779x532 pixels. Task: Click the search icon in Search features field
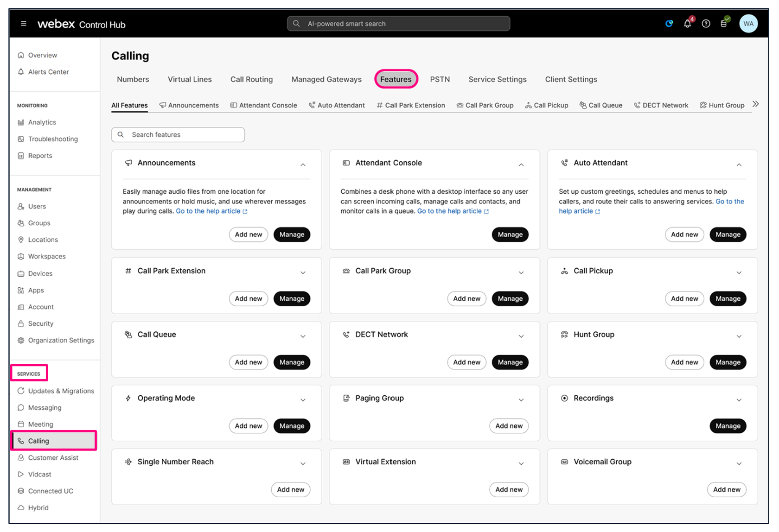(x=121, y=134)
